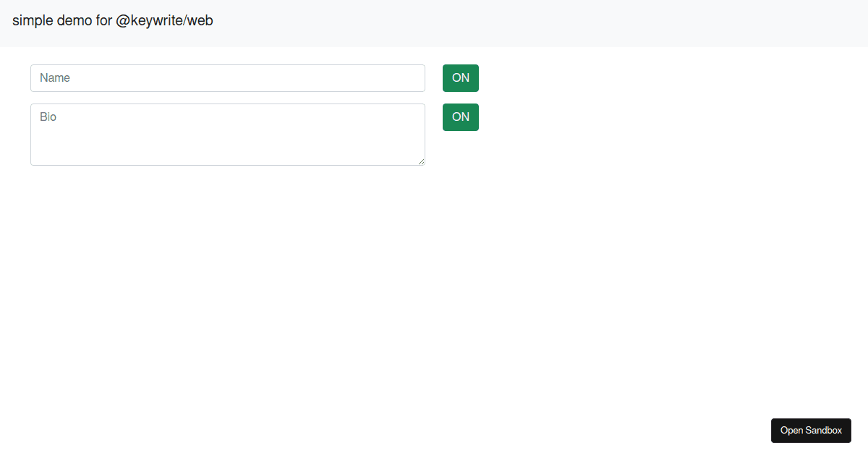Viewport: 868px width, 456px height.
Task: Click the gray header bar title
Action: pyautogui.click(x=113, y=20)
